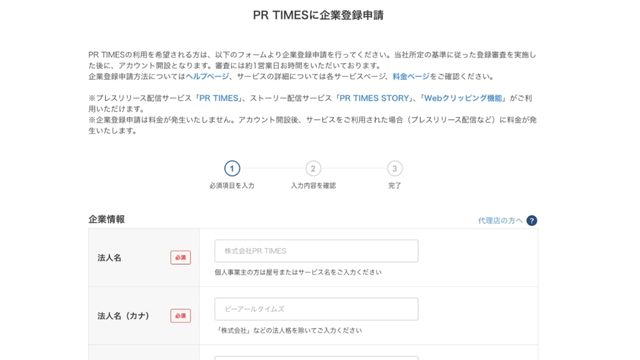Click the 必須項目を入力 step label
Viewport: 640px width, 360px height.
click(x=232, y=185)
